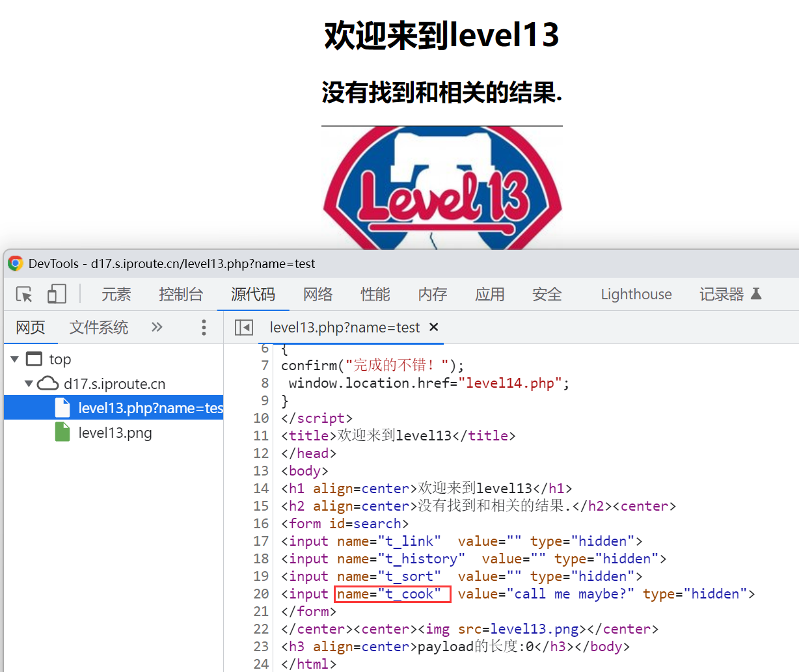
Task: Toggle the device toolbar icon
Action: point(57,295)
